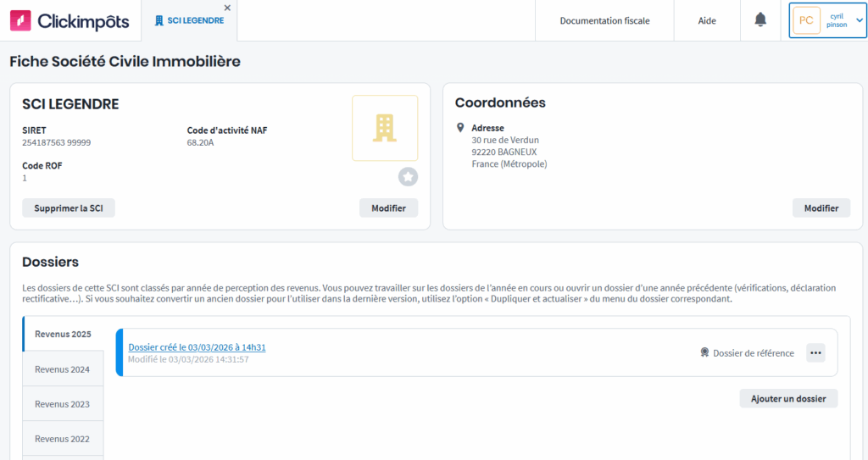Expand the cyril pinson account dropdown
Viewport: 868px width, 460px height.
point(859,20)
